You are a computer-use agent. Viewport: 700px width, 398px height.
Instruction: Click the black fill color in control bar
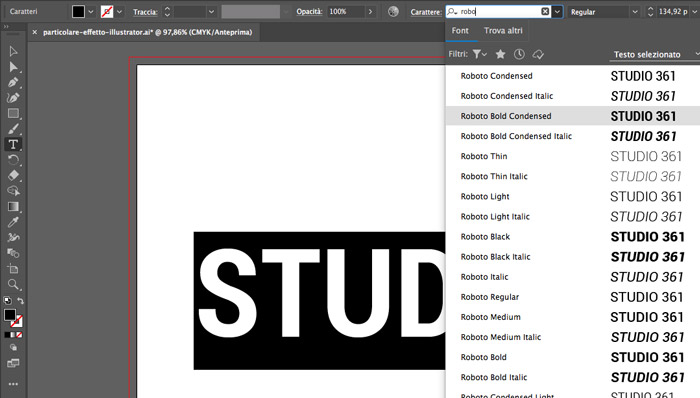click(78, 12)
